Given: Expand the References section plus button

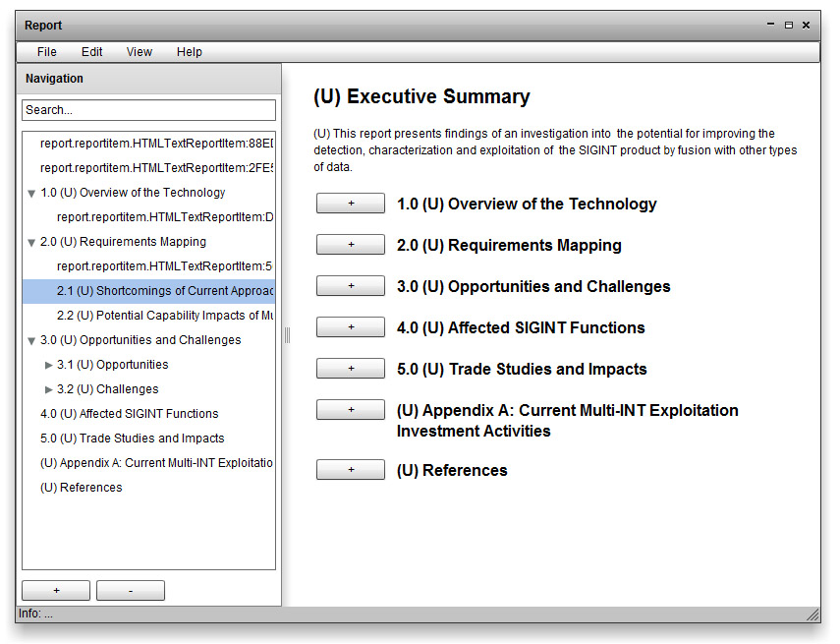Looking at the screenshot, I should click(350, 470).
